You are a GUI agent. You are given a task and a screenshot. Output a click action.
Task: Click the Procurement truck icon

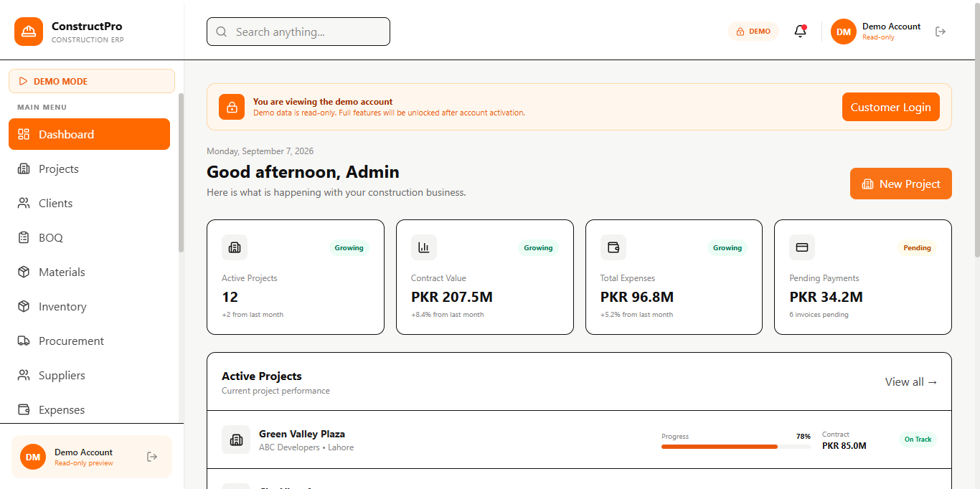tap(24, 341)
